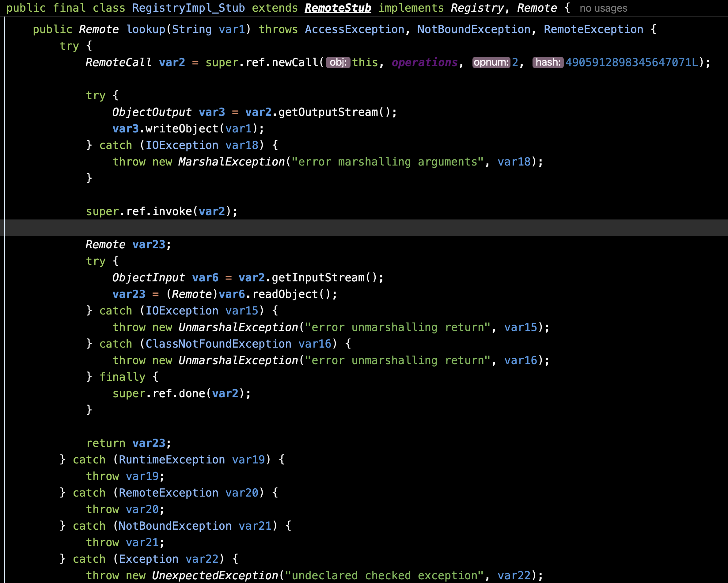Click the invoke method call
728x583 pixels.
point(172,211)
